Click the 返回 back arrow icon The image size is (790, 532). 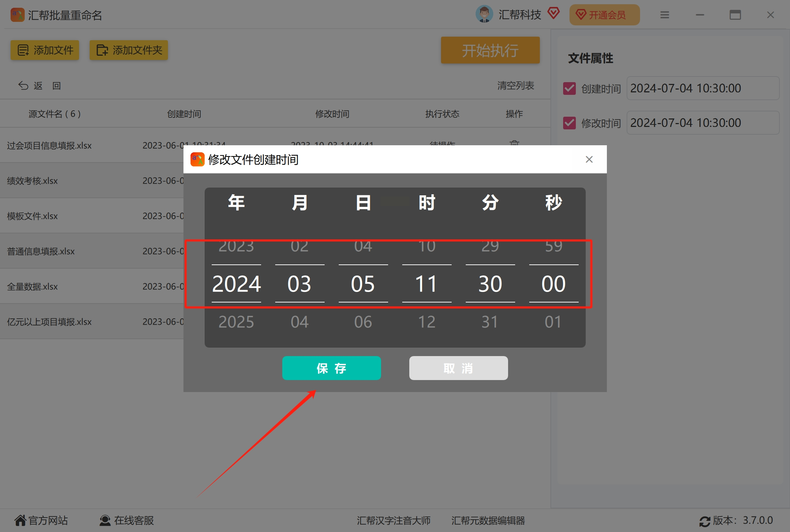tap(23, 86)
